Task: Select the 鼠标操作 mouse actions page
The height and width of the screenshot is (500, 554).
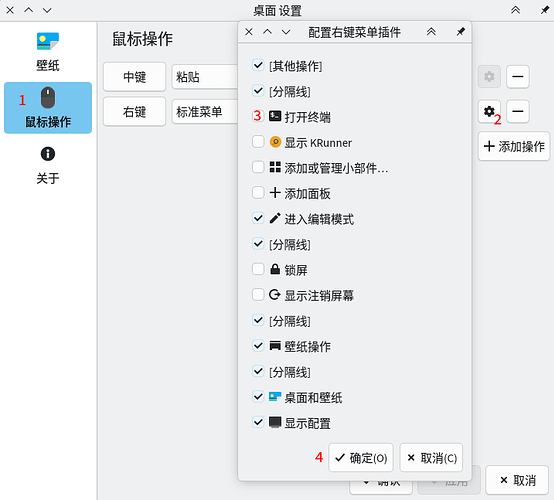Action: [x=48, y=108]
